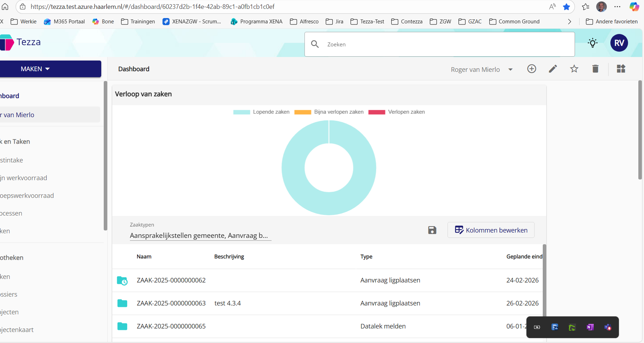644x343 pixels.
Task: Delete dashboard using trash can icon
Action: tap(595, 69)
